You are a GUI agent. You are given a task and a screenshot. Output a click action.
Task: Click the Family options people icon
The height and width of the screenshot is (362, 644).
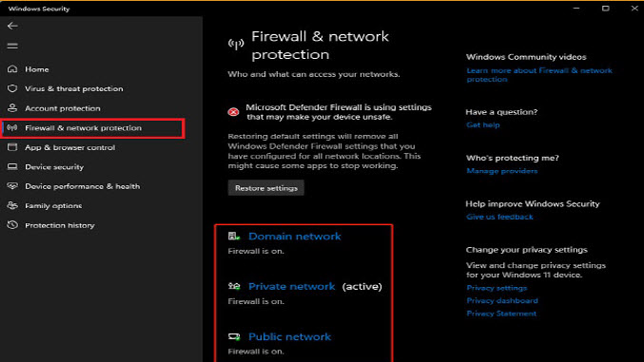12,205
